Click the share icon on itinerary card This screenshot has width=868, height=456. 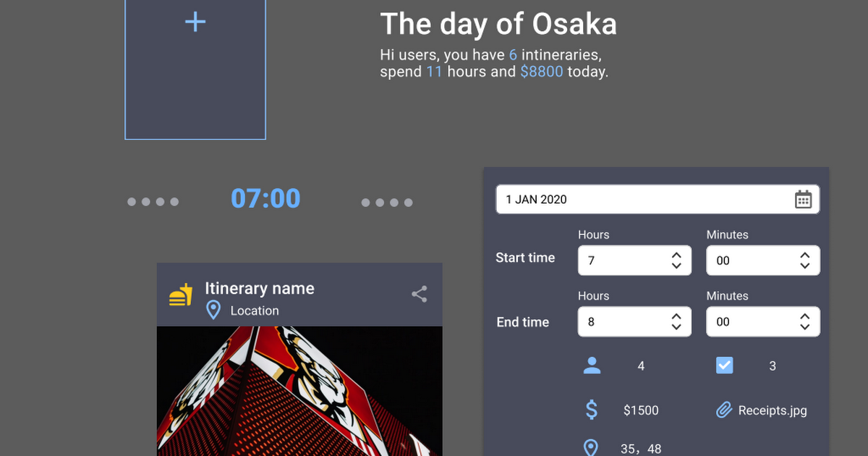point(419,294)
